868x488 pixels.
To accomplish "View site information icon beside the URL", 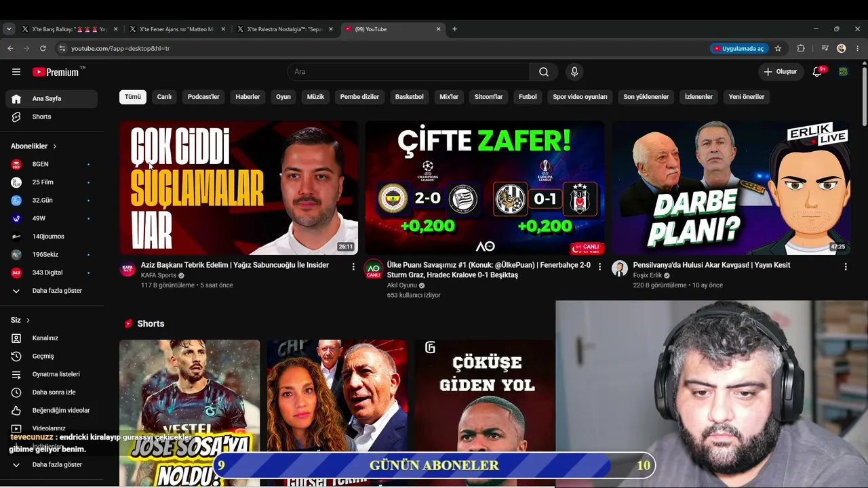I will tap(62, 48).
